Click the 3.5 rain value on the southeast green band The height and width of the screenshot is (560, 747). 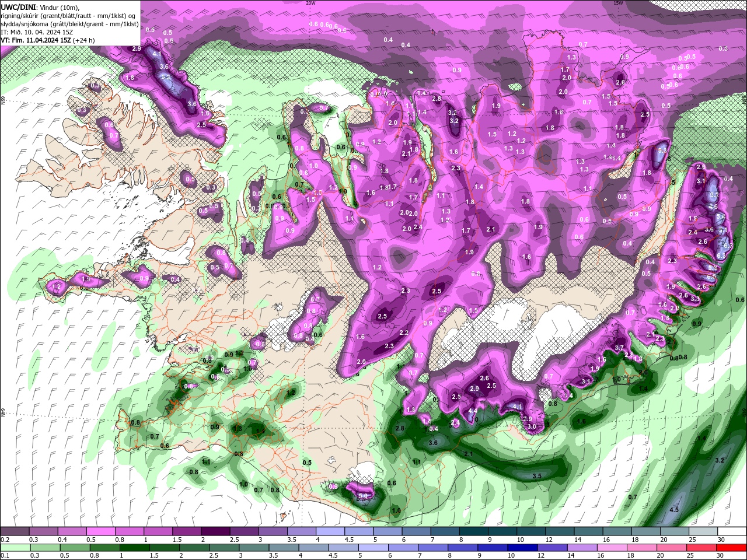[537, 476]
